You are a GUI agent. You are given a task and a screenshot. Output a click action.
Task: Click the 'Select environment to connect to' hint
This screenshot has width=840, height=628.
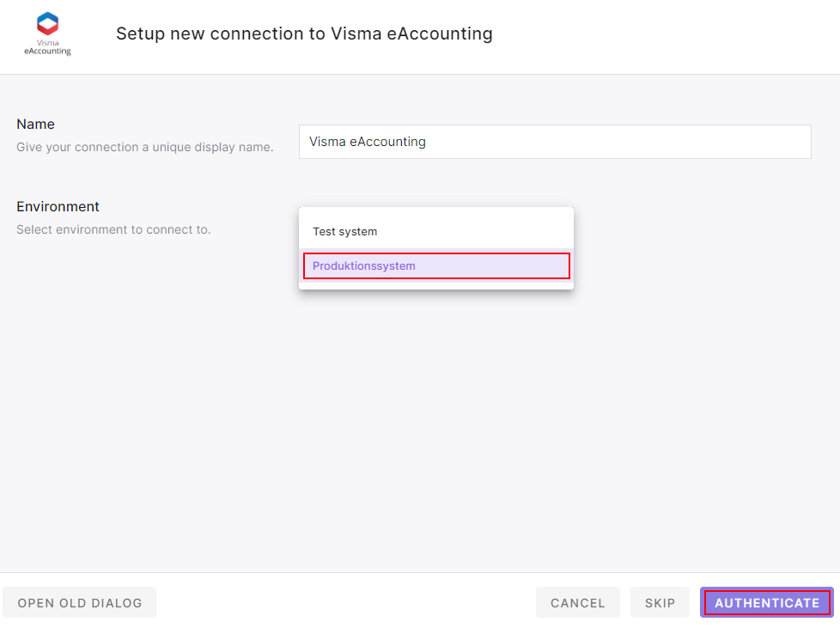tap(113, 230)
